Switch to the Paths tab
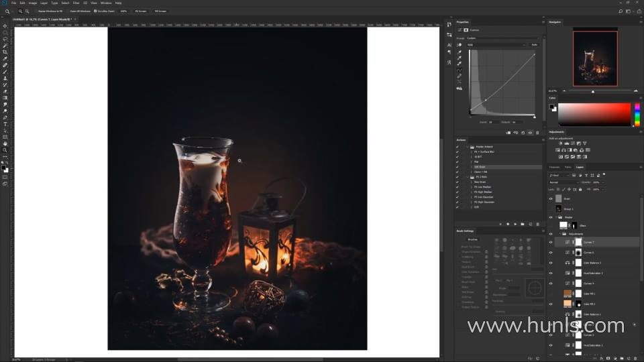Viewport: 644px width, 362px height. (x=568, y=167)
